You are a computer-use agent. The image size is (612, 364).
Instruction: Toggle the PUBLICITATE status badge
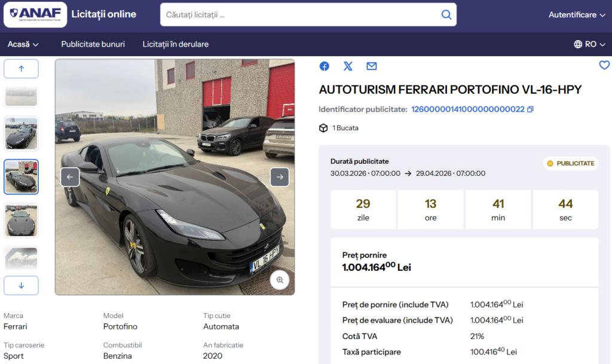[x=570, y=163]
